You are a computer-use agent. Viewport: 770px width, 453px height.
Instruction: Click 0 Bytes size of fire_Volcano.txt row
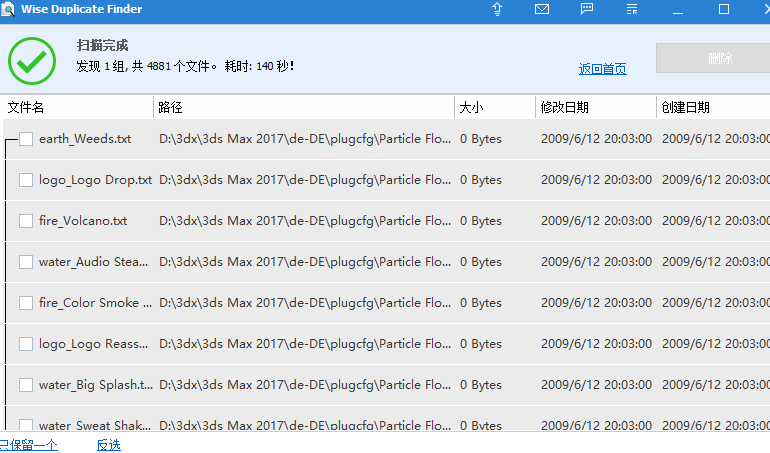click(480, 221)
